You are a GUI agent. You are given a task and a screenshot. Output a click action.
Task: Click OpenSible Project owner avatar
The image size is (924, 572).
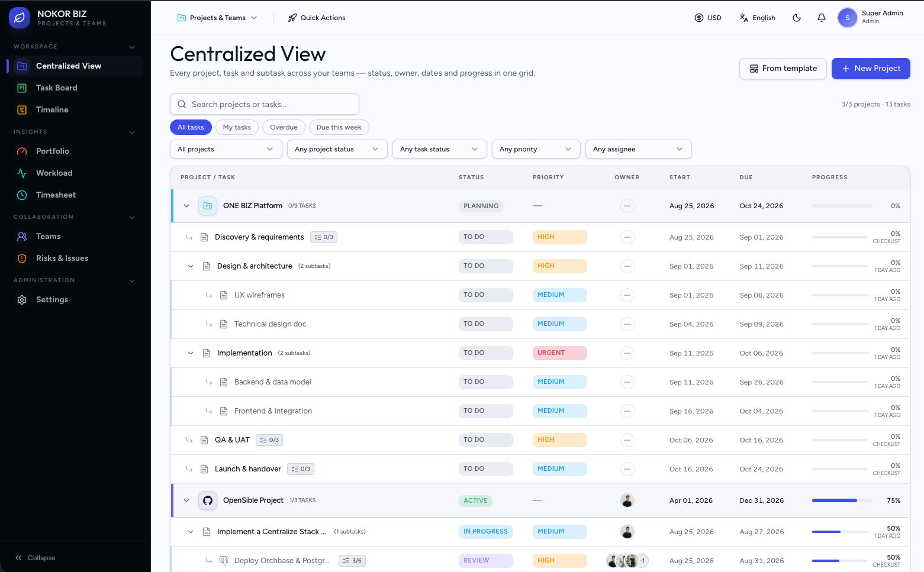point(627,500)
